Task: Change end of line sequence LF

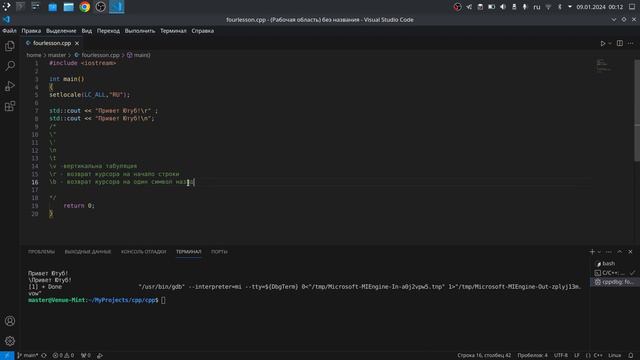Action: (x=577, y=356)
